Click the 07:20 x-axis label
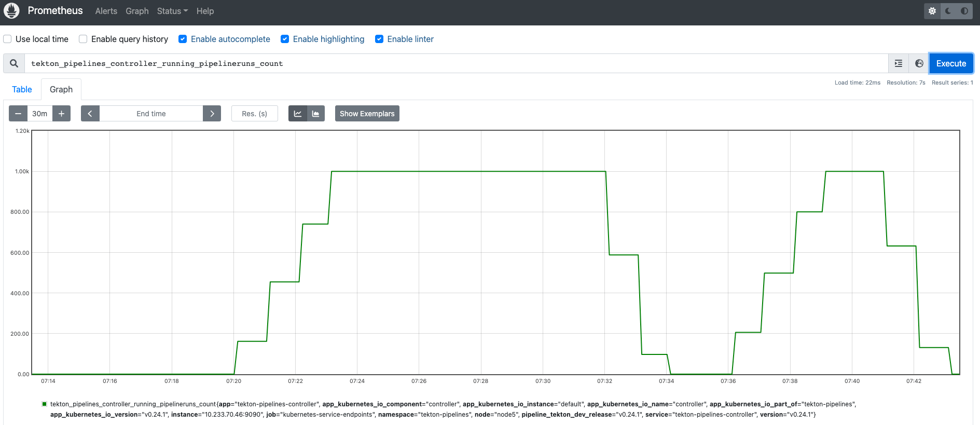Viewport: 980px width, 425px height. click(233, 381)
